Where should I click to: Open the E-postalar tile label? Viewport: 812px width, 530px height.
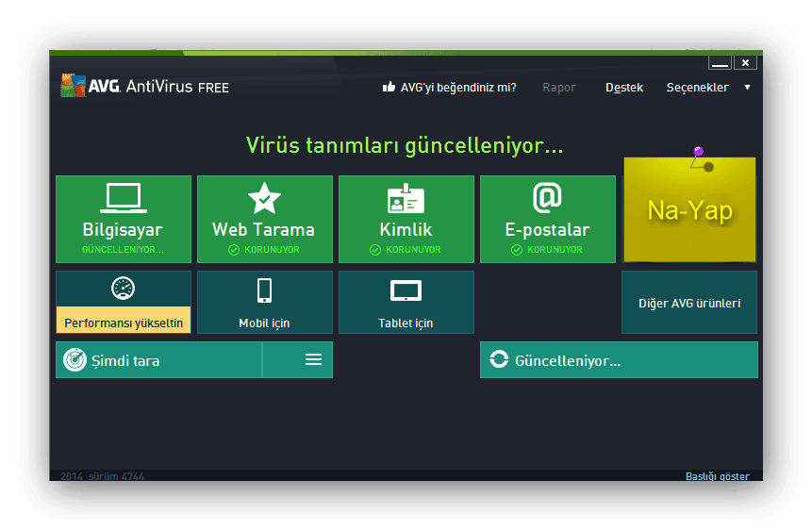click(547, 229)
